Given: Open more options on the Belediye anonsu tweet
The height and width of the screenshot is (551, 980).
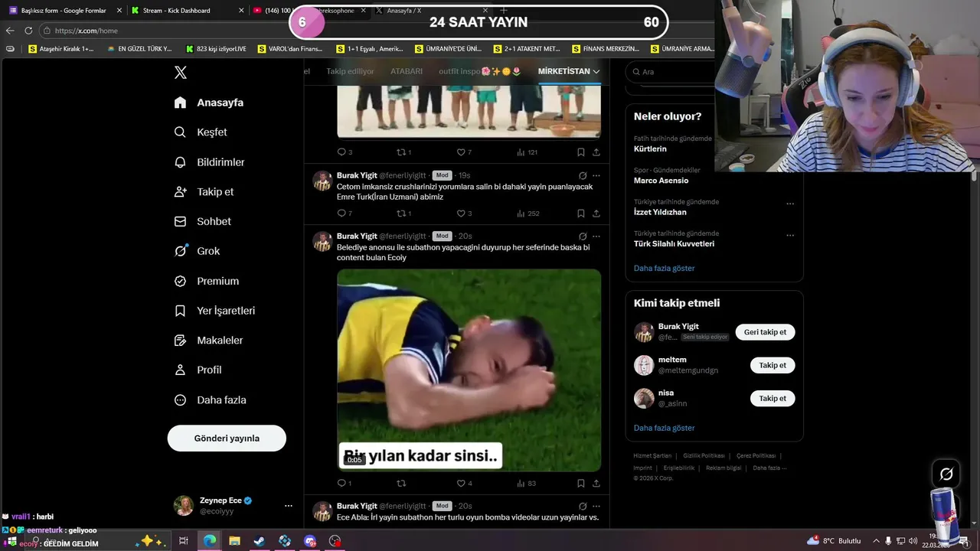Looking at the screenshot, I should point(596,236).
